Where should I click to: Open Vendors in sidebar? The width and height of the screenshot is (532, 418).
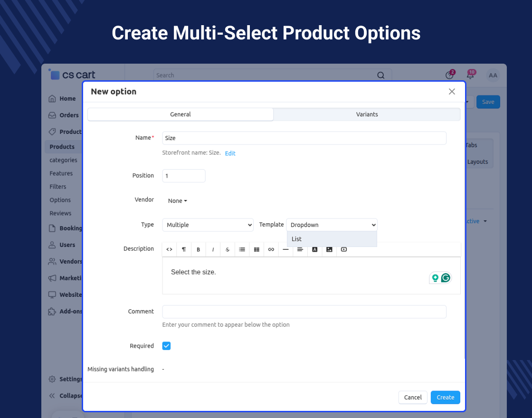pyautogui.click(x=65, y=261)
